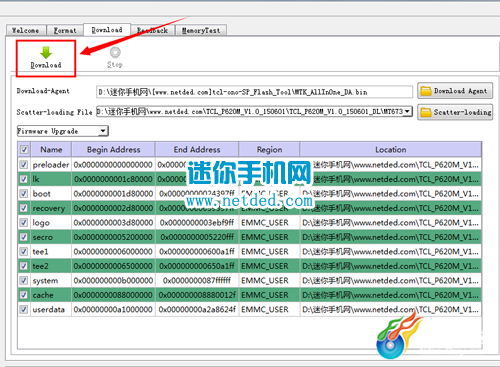Click begin address 0x0000000005200000
The image size is (500, 367).
113,237
